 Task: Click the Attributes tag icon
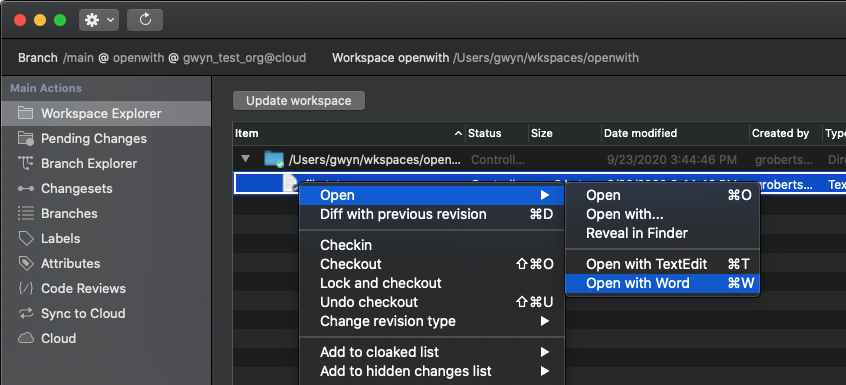[25, 264]
